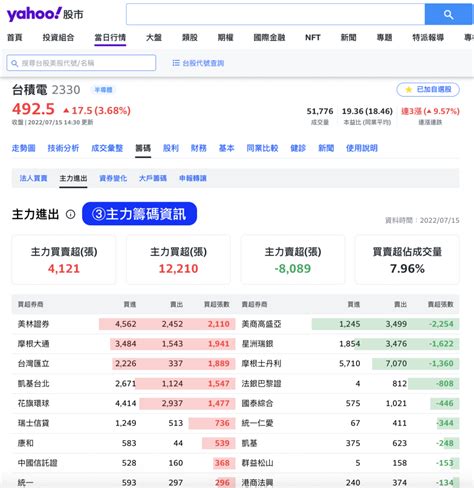
Task: Click broker name 摩根大通
Action: pos(33,344)
